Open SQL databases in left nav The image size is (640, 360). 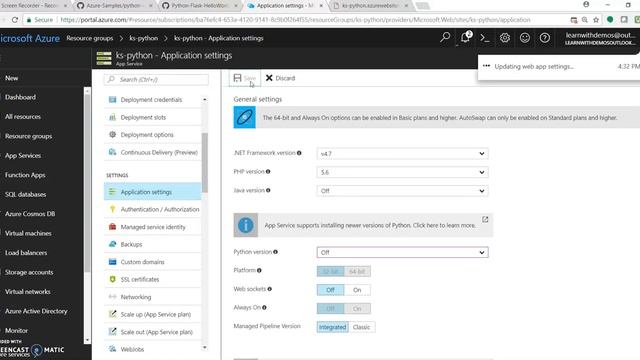tap(25, 194)
